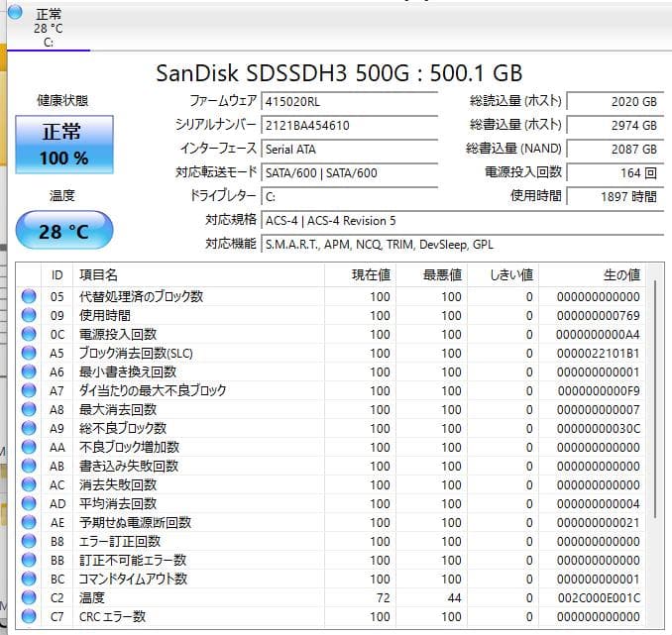This screenshot has height=635, width=672.
Task: Select the 最大消去回数 row name
Action: (118, 409)
